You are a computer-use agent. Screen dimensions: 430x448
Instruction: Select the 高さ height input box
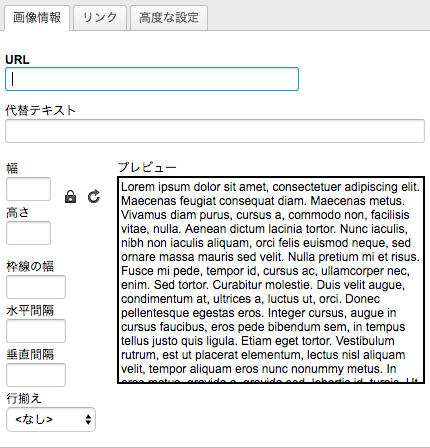29,233
